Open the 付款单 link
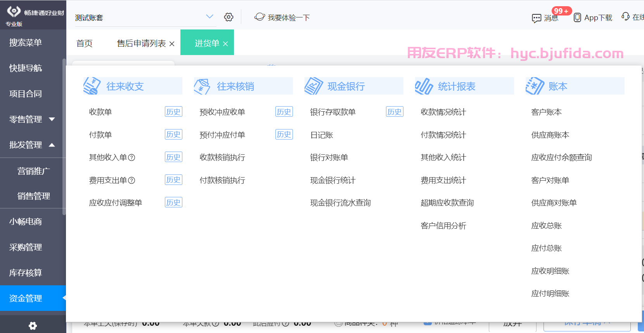Viewport: 644px width, 333px height. [x=100, y=135]
